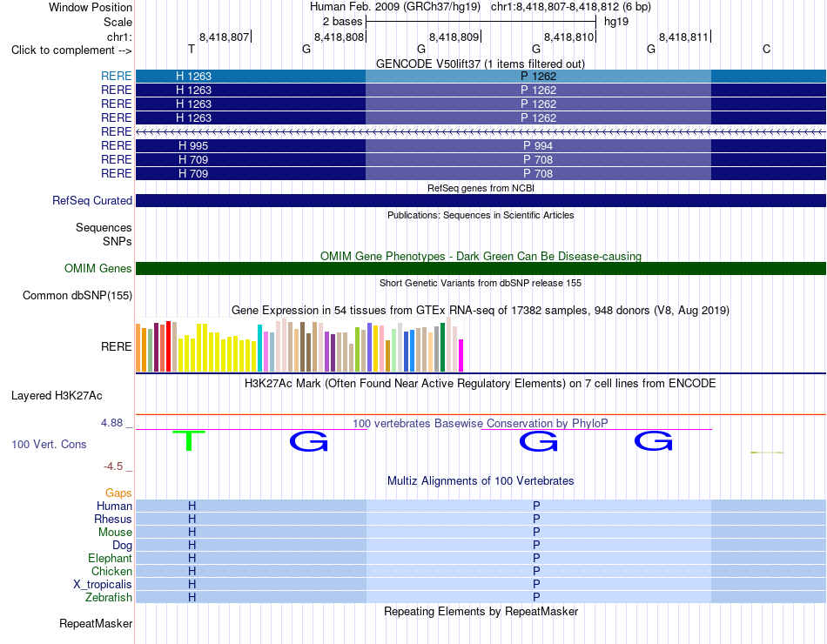Click the 2 bases scale bar
Image resolution: width=827 pixels, height=644 pixels.
pos(481,22)
